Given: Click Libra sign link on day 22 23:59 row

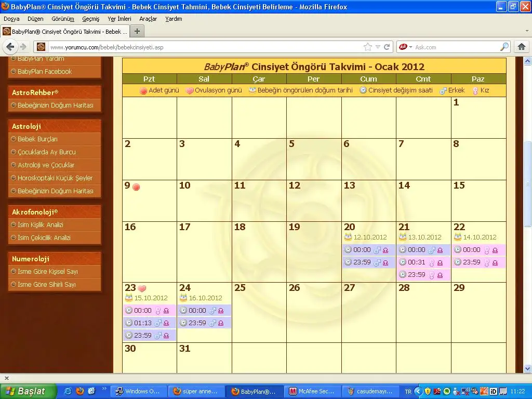Looking at the screenshot, I should click(x=495, y=262).
